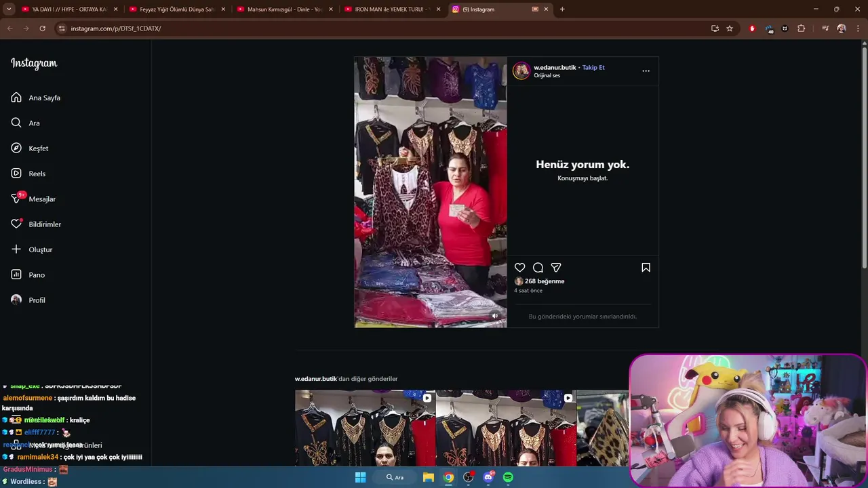Open Discord from taskbar
Screen dimensions: 868x488
[x=488, y=477]
